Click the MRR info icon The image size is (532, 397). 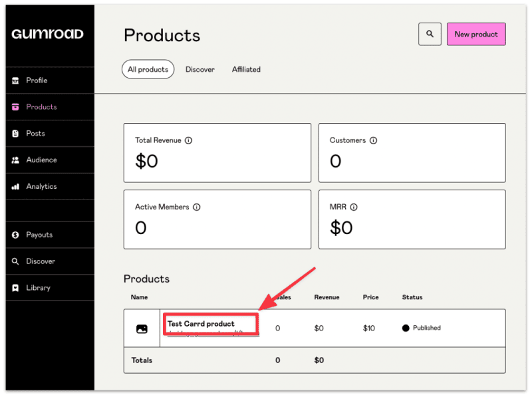tap(354, 207)
